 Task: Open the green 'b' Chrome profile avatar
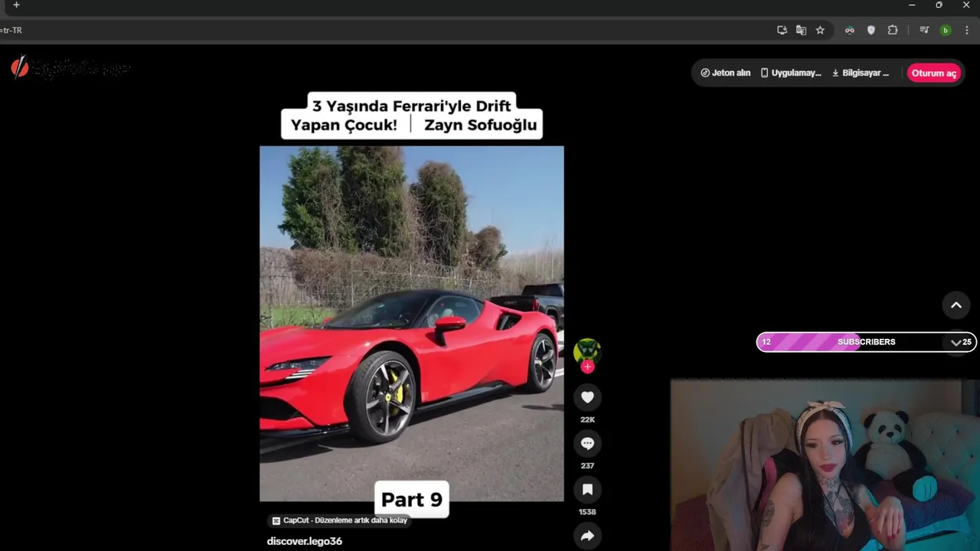point(946,30)
